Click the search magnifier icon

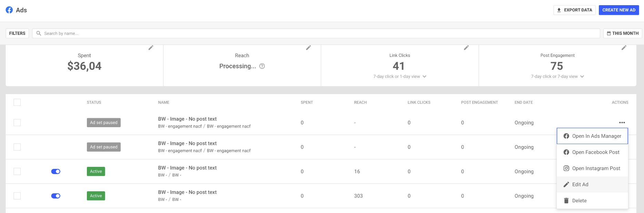pos(39,33)
